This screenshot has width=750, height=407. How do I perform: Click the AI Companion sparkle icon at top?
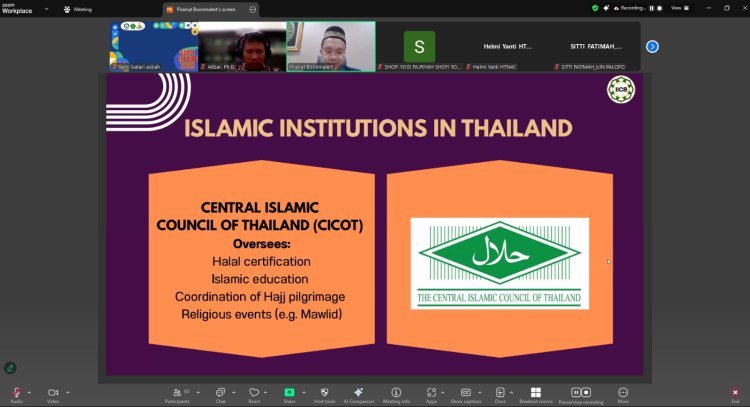point(606,8)
